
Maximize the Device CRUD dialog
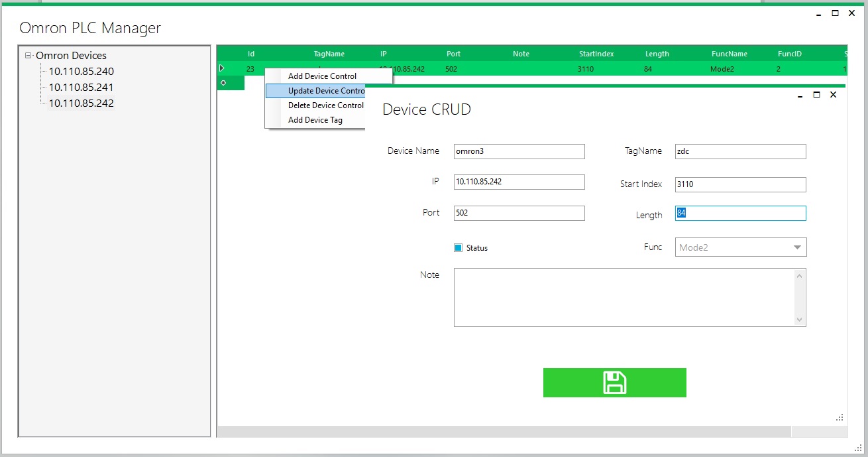[x=816, y=95]
